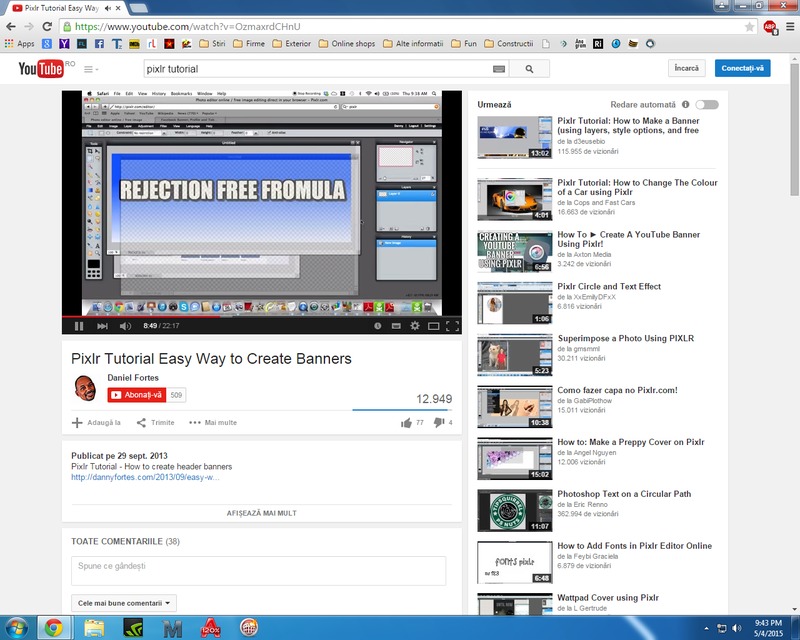Open Make a Preppy Cover on Pixlr

pos(631,442)
